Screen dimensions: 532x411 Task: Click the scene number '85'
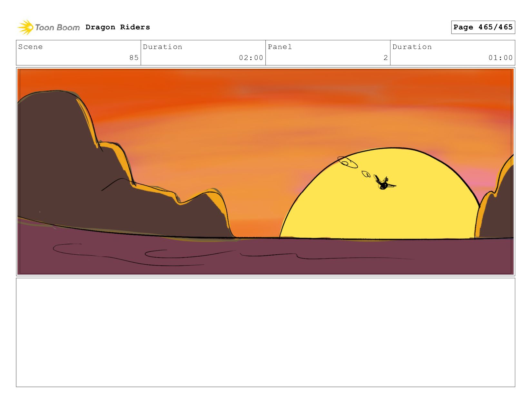tap(134, 58)
